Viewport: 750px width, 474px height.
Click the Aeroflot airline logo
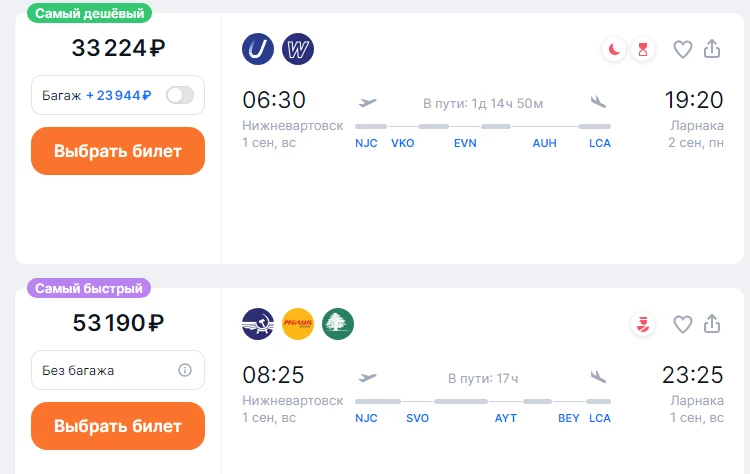pyautogui.click(x=258, y=324)
